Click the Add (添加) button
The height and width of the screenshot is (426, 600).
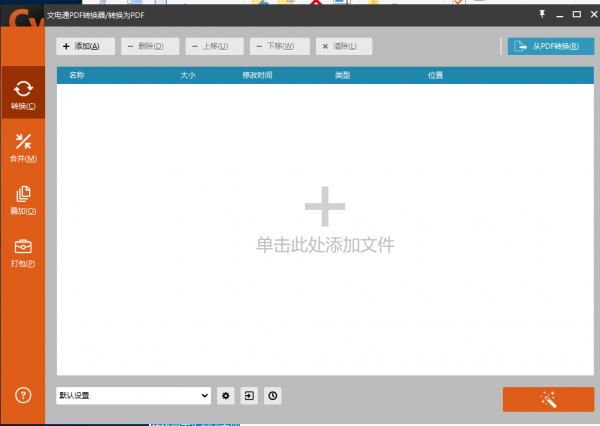(x=85, y=46)
